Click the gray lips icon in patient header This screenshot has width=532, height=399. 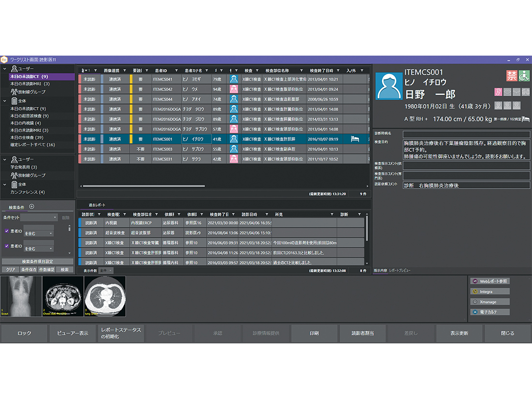(507, 92)
